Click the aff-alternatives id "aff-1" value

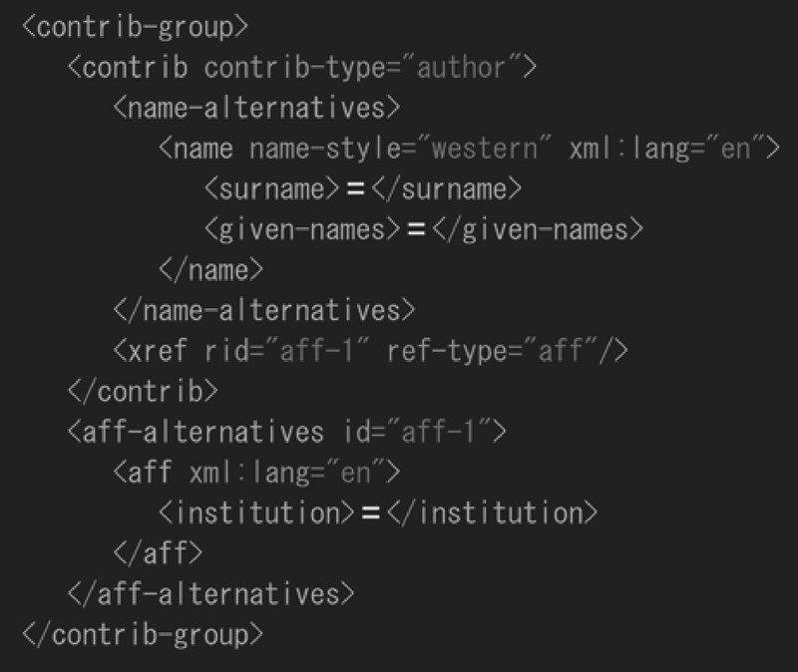(438, 432)
